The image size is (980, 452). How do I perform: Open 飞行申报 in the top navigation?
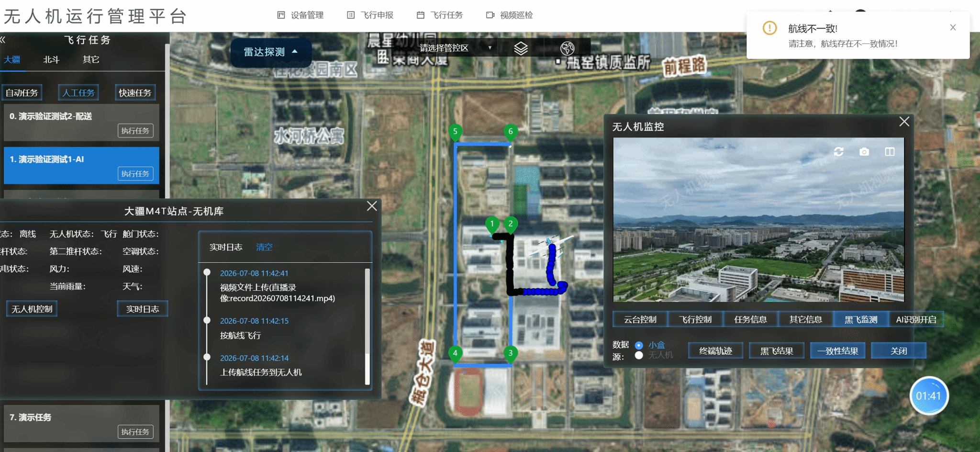(x=370, y=15)
